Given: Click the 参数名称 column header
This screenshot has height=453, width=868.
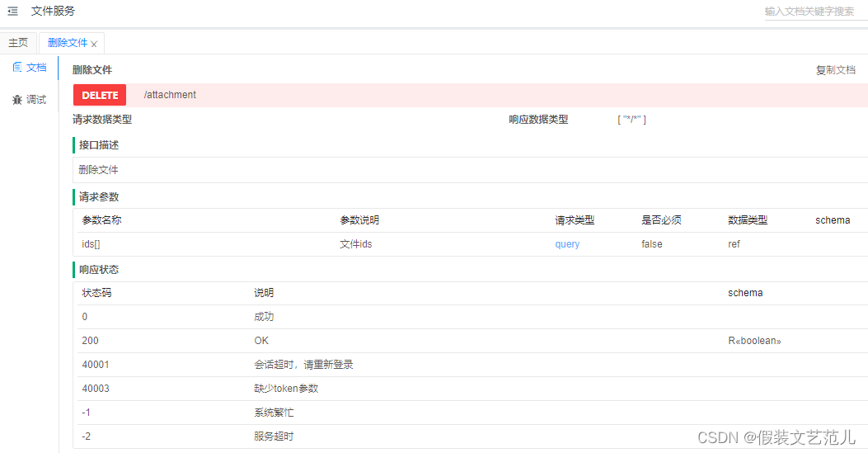Looking at the screenshot, I should coord(102,220).
